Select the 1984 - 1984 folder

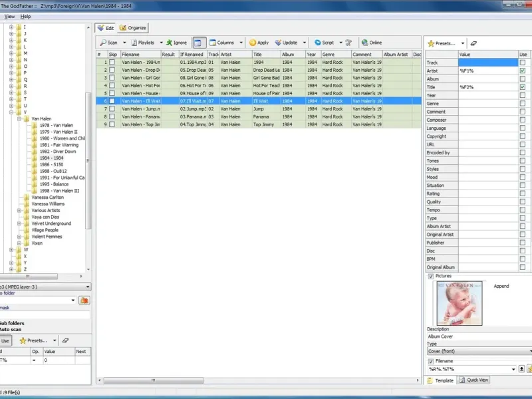coord(52,158)
